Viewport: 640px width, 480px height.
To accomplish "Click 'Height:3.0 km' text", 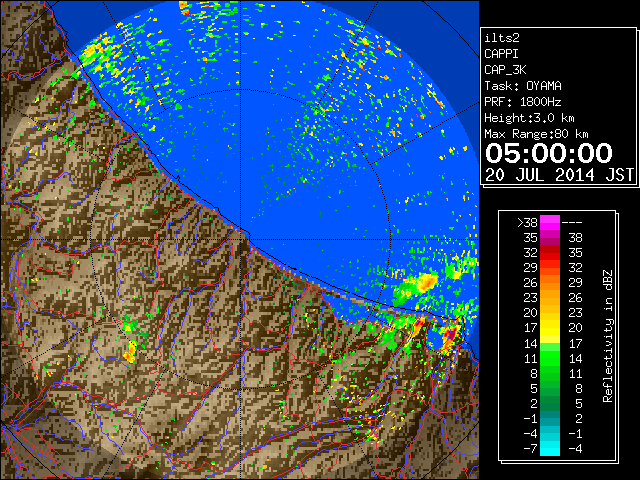I will pyautogui.click(x=529, y=118).
